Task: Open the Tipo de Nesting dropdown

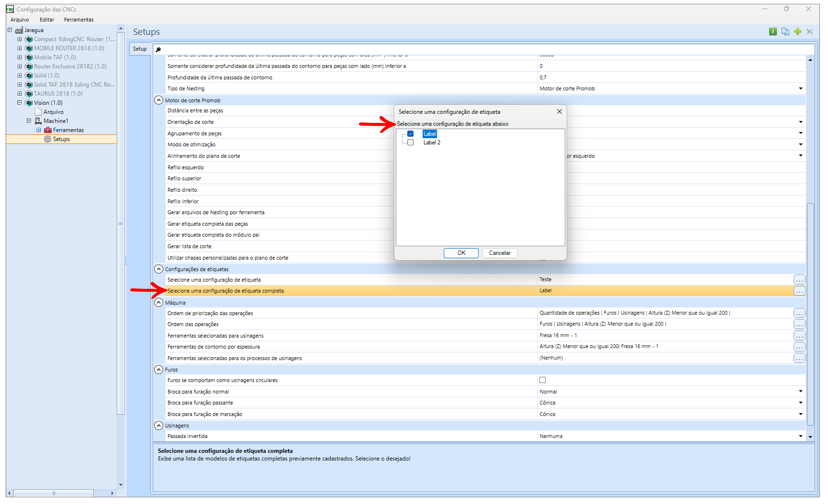Action: [800, 88]
